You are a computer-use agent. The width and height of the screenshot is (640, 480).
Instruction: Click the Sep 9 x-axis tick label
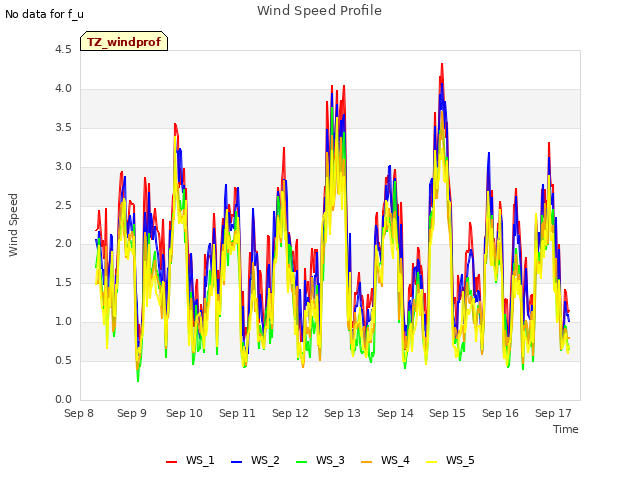click(x=132, y=413)
